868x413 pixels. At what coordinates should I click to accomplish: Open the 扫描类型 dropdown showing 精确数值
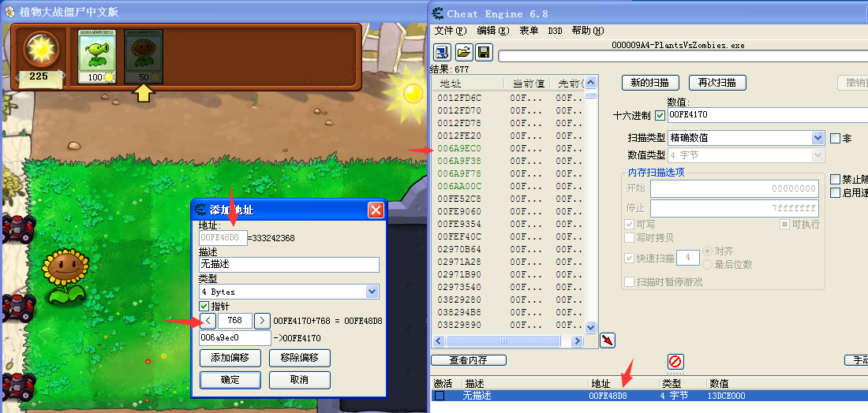[x=746, y=138]
